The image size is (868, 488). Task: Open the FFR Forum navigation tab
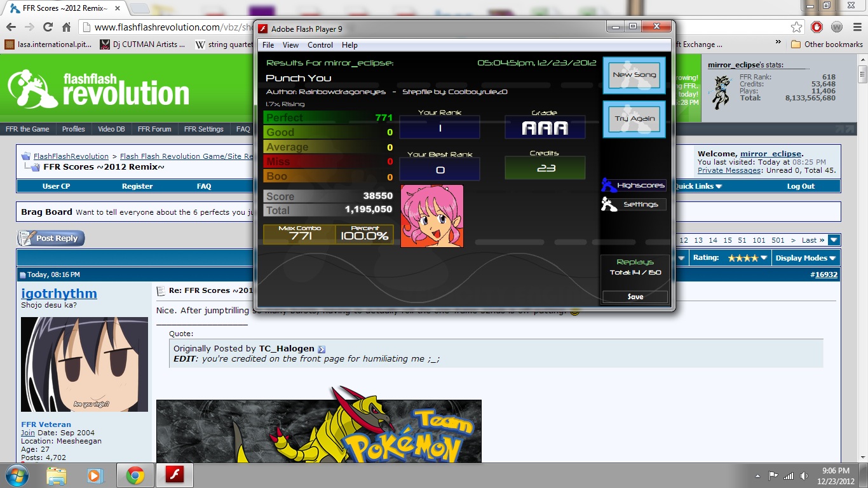coord(154,129)
